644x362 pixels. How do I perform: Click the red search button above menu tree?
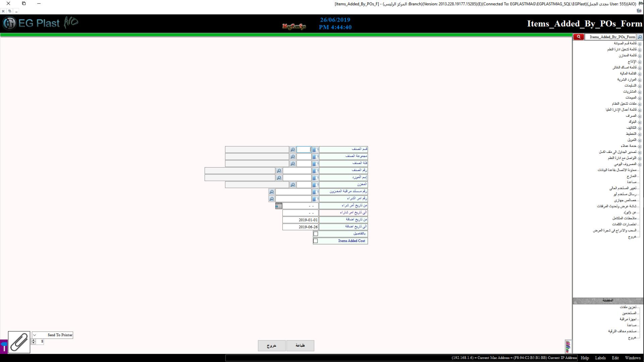[578, 37]
